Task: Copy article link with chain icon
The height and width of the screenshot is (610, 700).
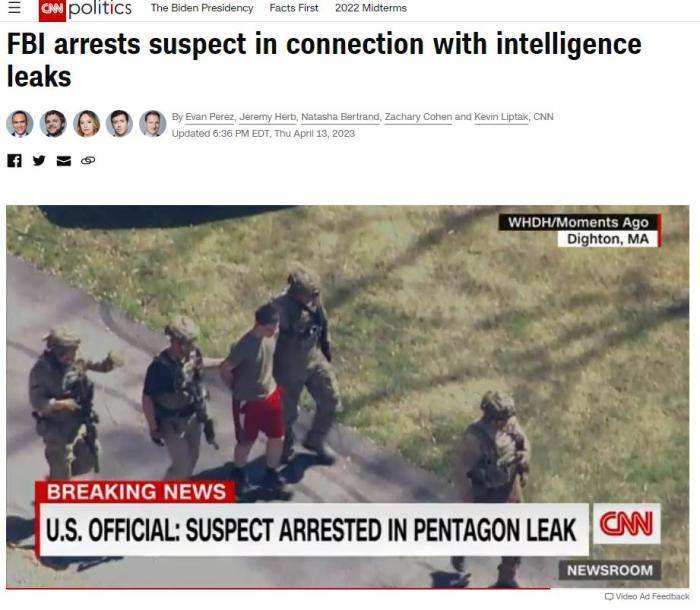Action: click(88, 160)
